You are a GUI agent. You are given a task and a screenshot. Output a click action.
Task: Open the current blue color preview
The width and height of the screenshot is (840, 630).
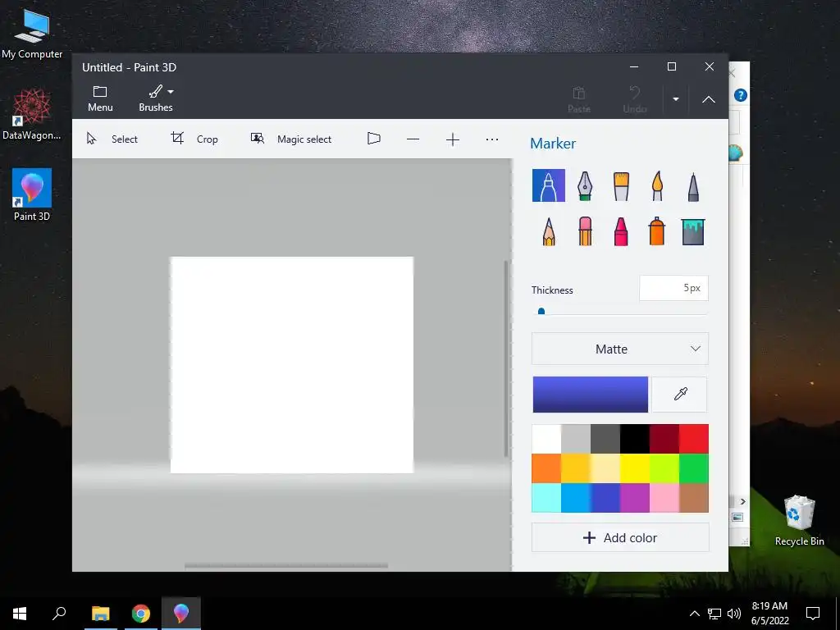(590, 395)
